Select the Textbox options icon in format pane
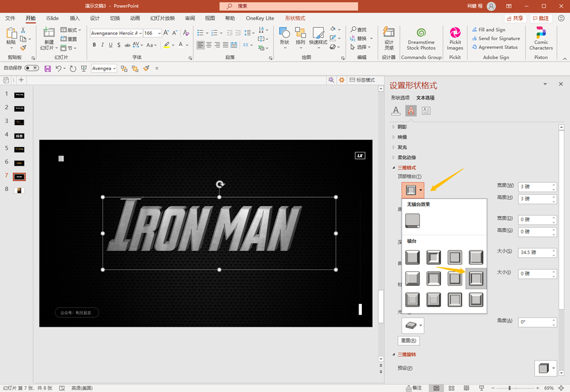The height and width of the screenshot is (392, 570). coord(426,111)
